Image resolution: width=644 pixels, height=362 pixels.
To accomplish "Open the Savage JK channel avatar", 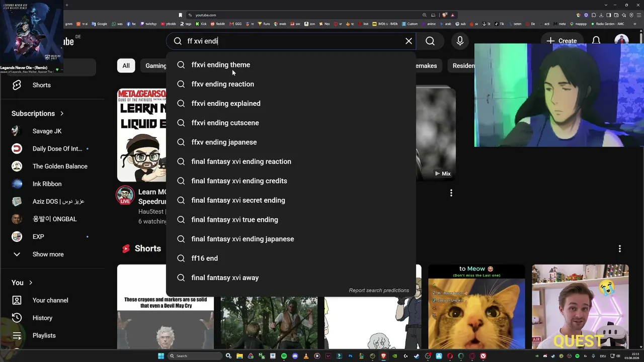I will (17, 131).
